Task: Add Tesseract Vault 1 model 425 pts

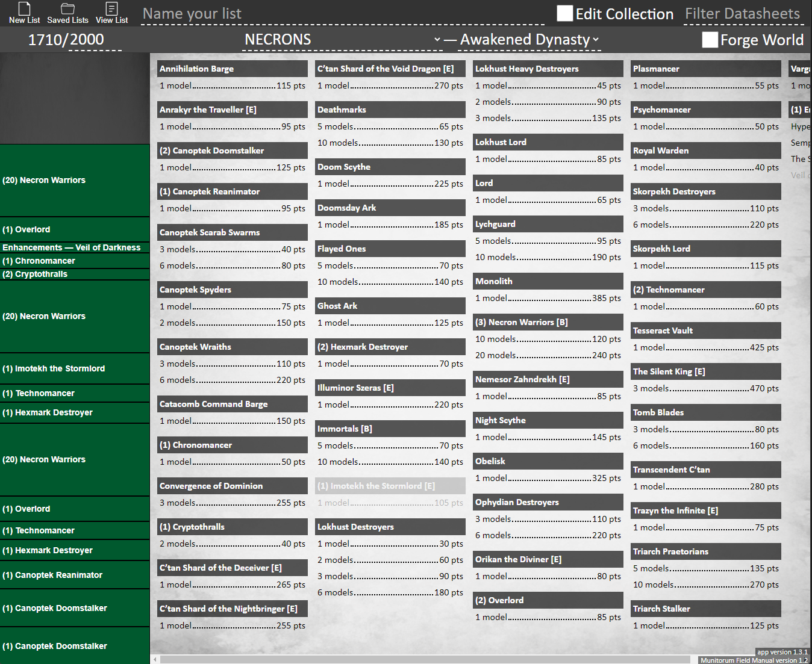Action: click(x=706, y=347)
